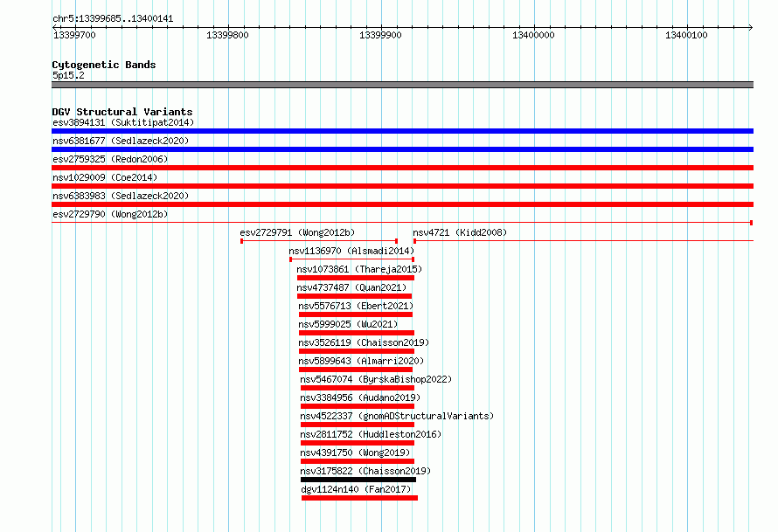The width and height of the screenshot is (778, 532).
Task: Click the black bar under nsv3175822
Action: point(358,480)
